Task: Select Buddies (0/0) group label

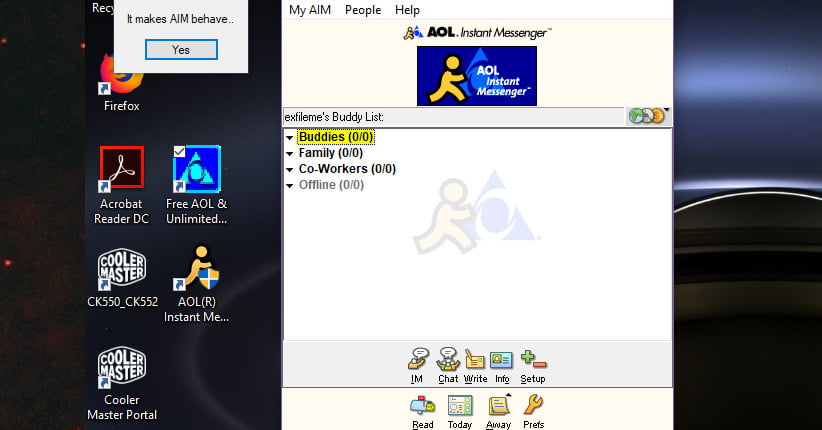Action: (336, 137)
